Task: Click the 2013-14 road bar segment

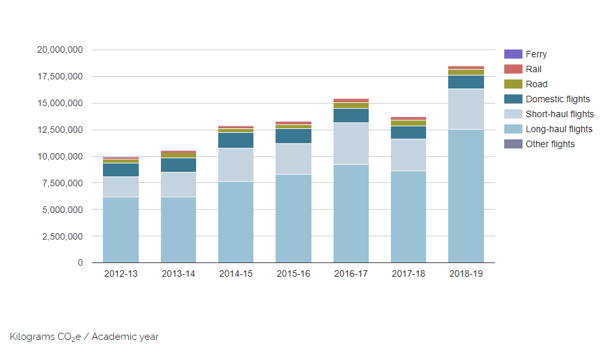Action: coord(179,155)
